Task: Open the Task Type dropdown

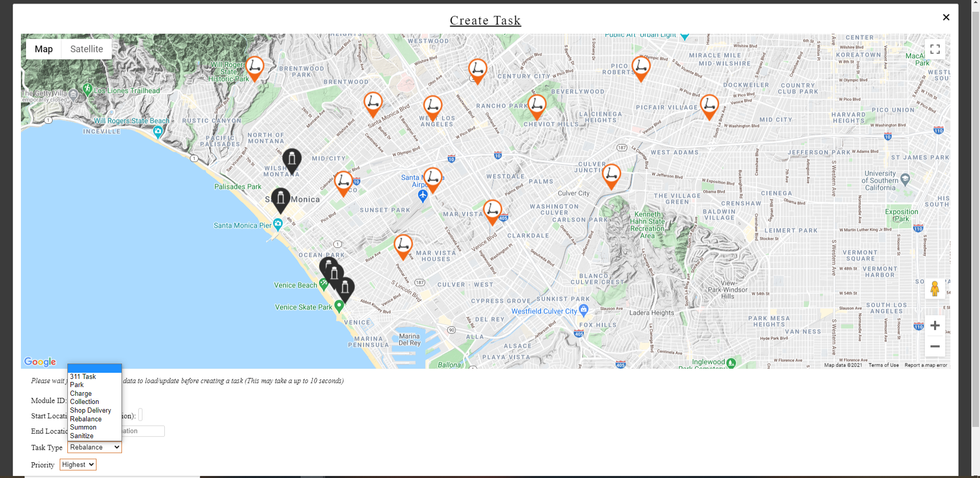Action: coord(94,447)
